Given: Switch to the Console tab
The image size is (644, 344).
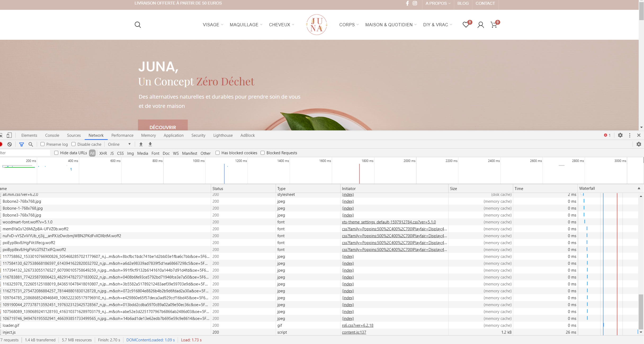Looking at the screenshot, I should (52, 135).
